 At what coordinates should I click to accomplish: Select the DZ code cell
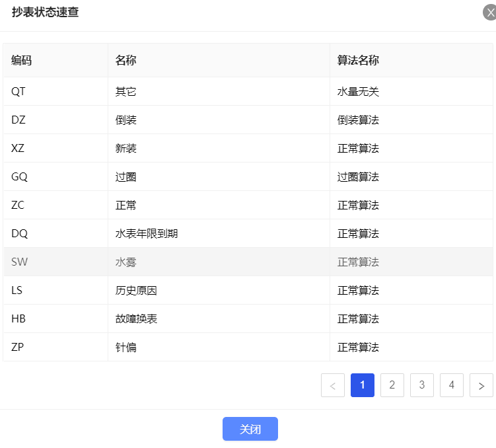tap(55, 120)
